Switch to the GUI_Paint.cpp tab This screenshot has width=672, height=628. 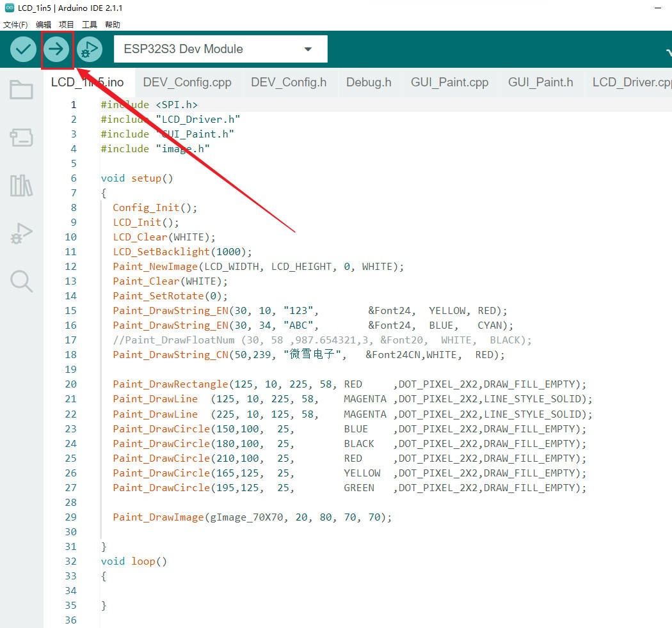(x=449, y=82)
